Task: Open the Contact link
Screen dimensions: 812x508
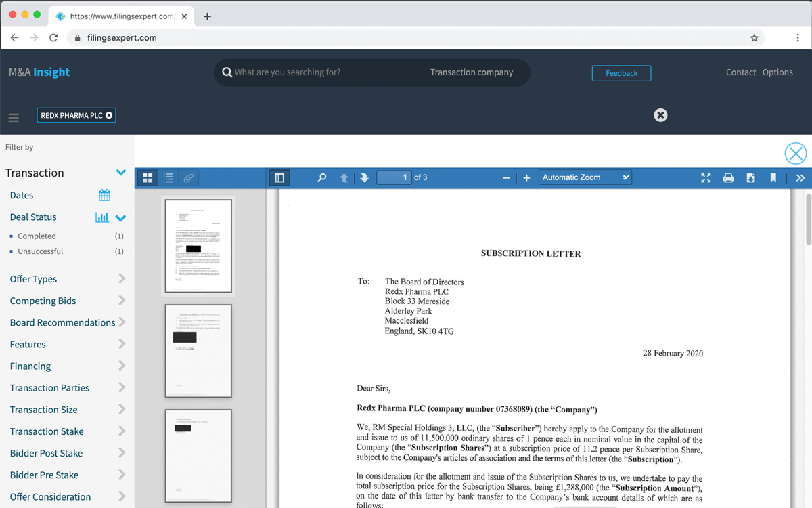Action: (x=741, y=72)
